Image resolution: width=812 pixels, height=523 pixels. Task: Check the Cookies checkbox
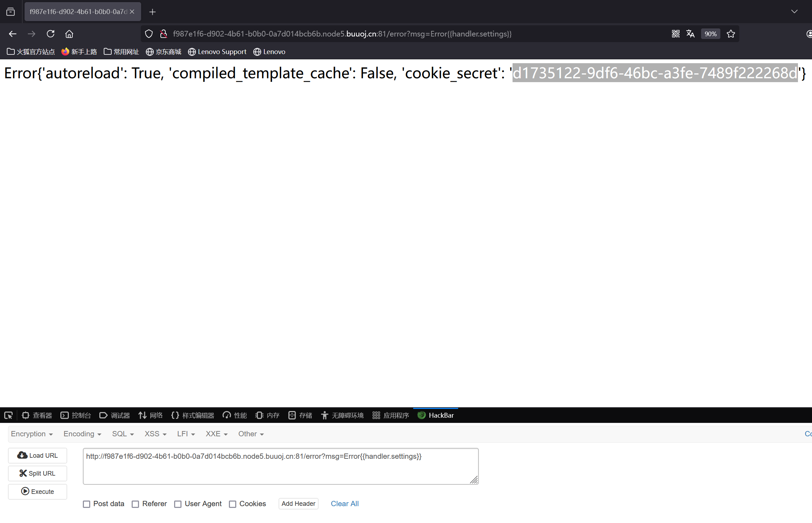(233, 504)
